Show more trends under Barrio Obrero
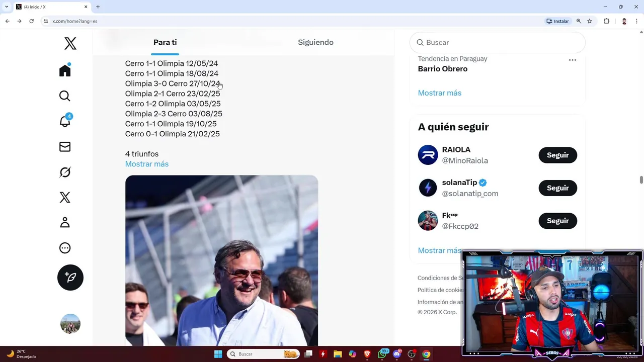 tap(440, 93)
